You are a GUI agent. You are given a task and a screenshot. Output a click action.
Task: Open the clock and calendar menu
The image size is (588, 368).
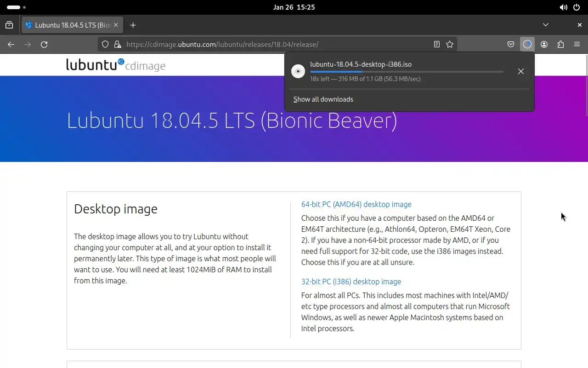tap(294, 7)
